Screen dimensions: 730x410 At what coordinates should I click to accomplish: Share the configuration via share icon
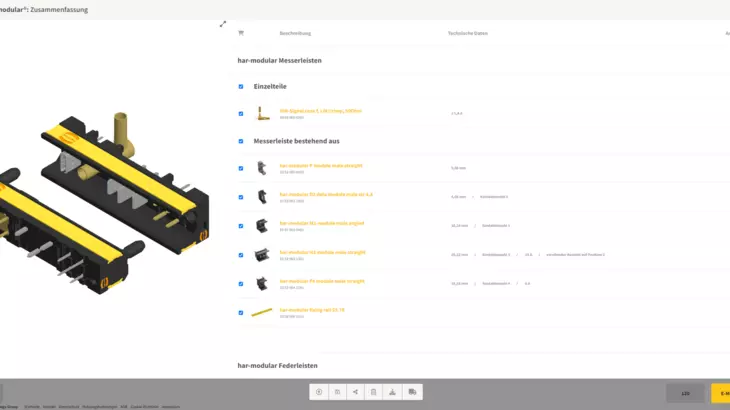click(x=355, y=392)
